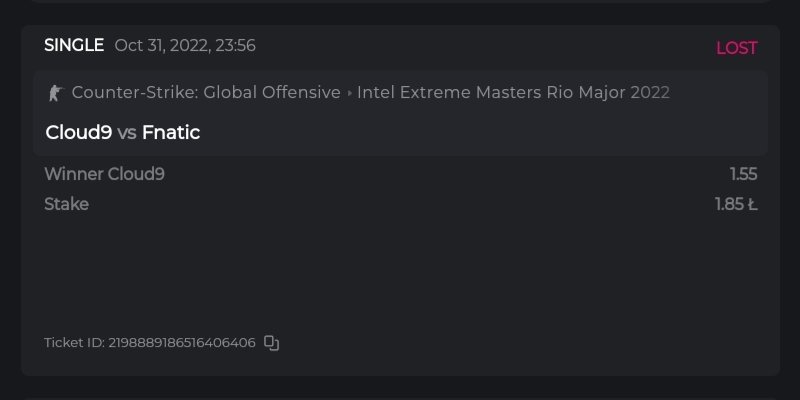
Task: Copy the ticket ID with the copy icon
Action: (271, 343)
